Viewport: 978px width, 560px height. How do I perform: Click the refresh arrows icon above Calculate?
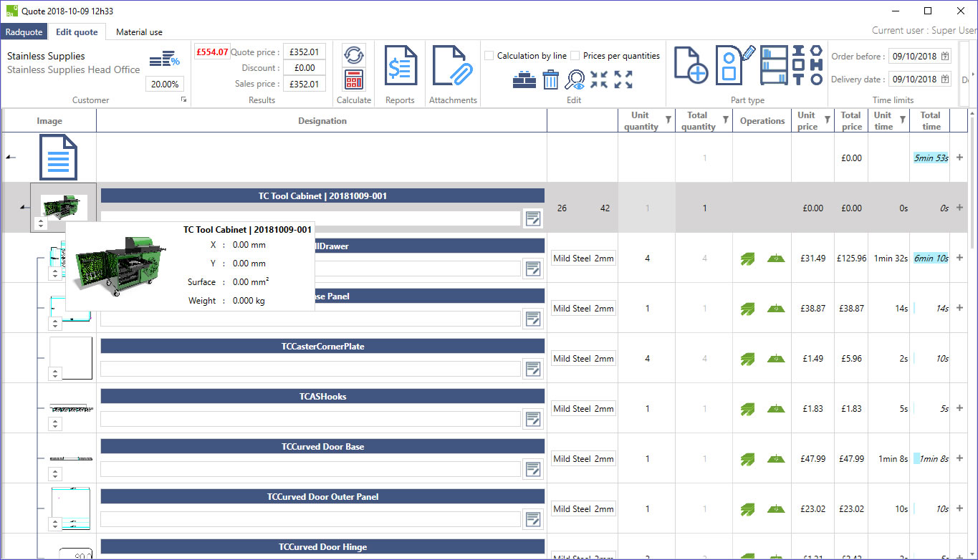pyautogui.click(x=354, y=54)
